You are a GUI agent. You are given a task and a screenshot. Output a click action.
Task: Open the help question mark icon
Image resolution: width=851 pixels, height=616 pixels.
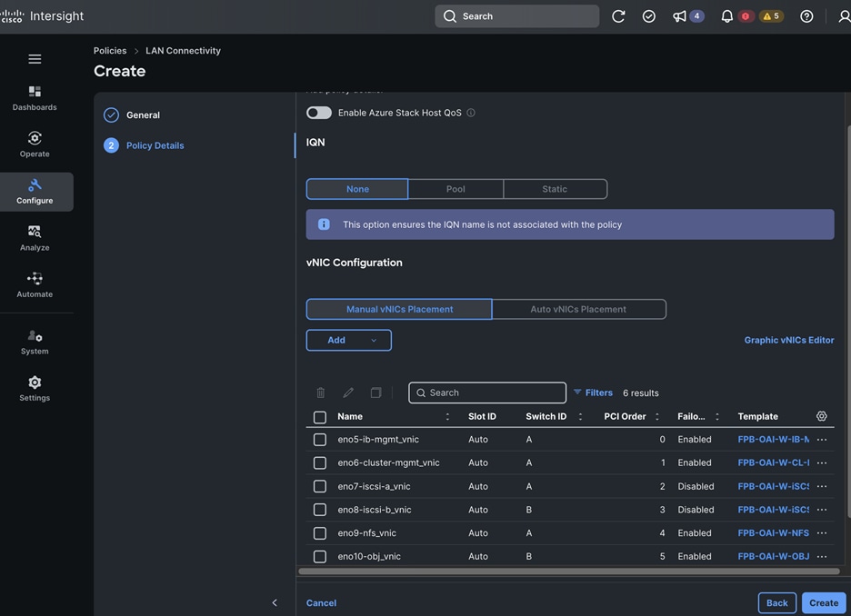pos(806,16)
